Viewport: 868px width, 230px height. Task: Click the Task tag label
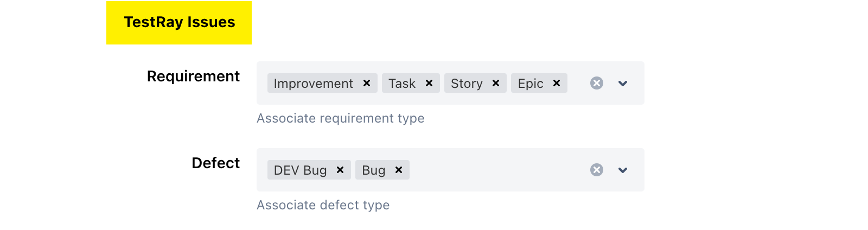point(402,84)
